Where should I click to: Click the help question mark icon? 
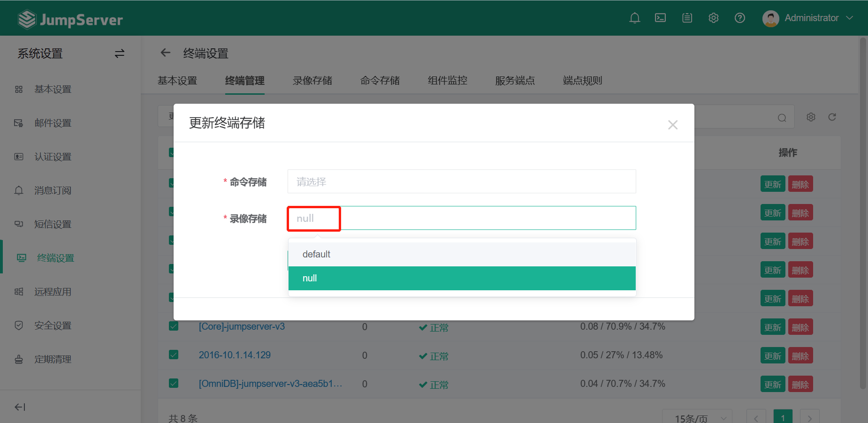pyautogui.click(x=739, y=18)
